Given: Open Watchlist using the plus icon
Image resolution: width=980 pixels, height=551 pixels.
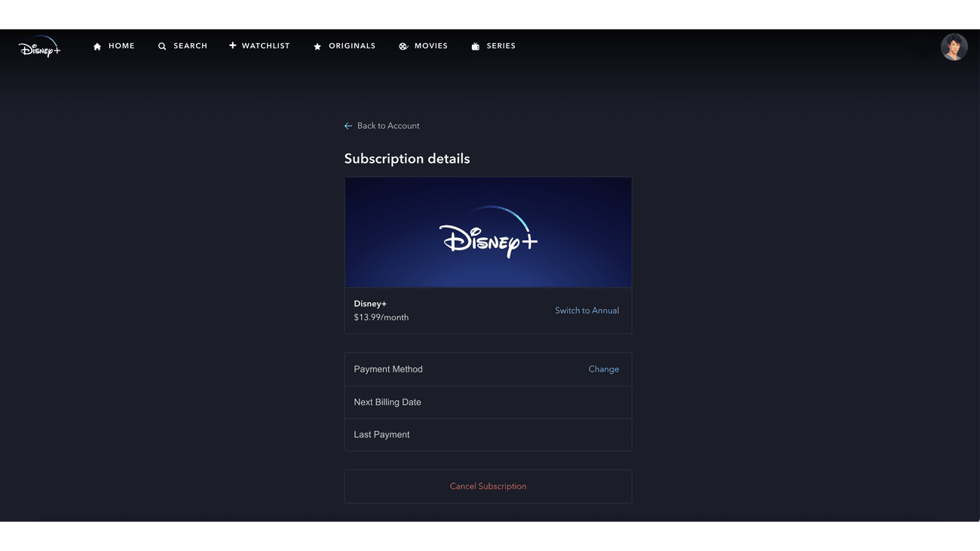Looking at the screenshot, I should [x=232, y=45].
